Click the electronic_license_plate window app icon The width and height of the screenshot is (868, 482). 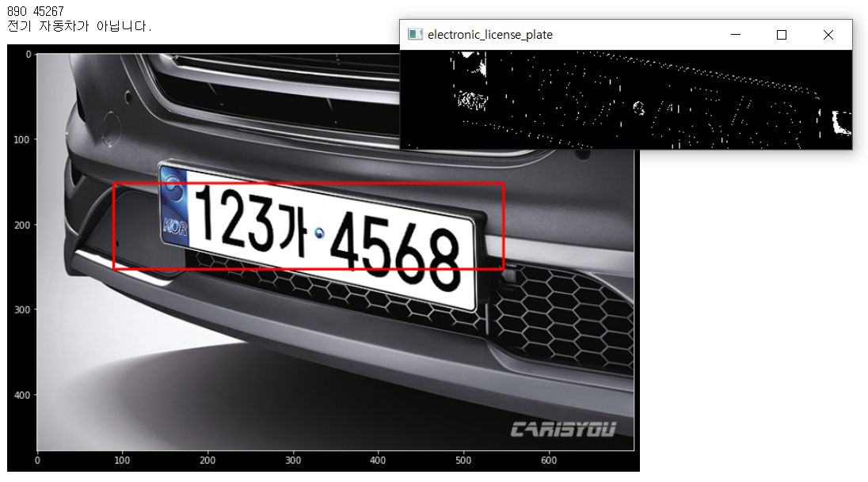(414, 35)
